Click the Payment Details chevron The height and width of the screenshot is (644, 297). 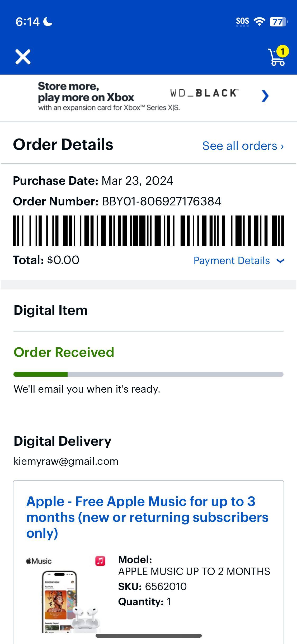pos(280,261)
